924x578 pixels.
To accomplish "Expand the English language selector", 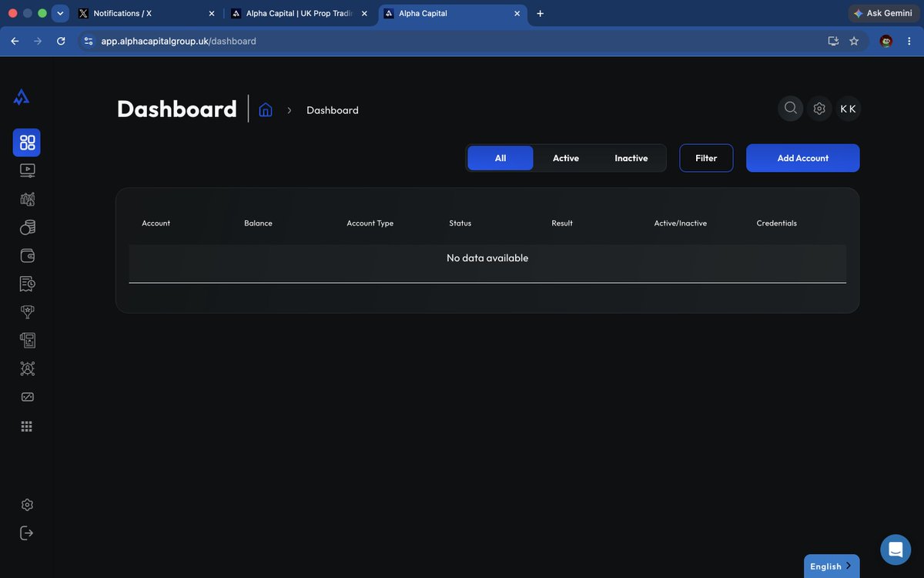I will pyautogui.click(x=832, y=566).
